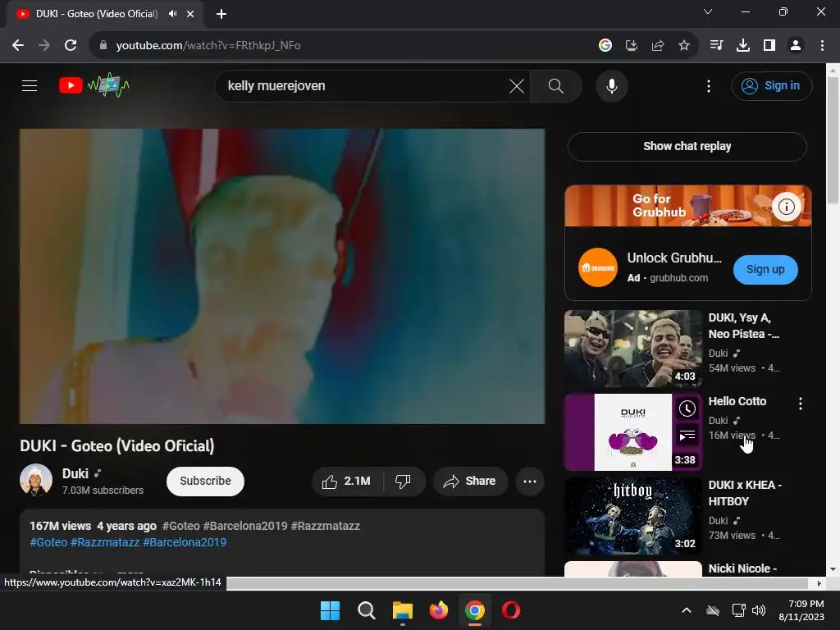The image size is (840, 630).
Task: Open Windows taskbar search
Action: tap(367, 610)
